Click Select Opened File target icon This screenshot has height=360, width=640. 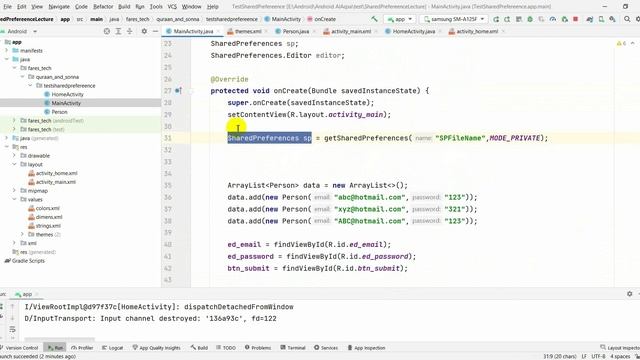click(x=107, y=31)
